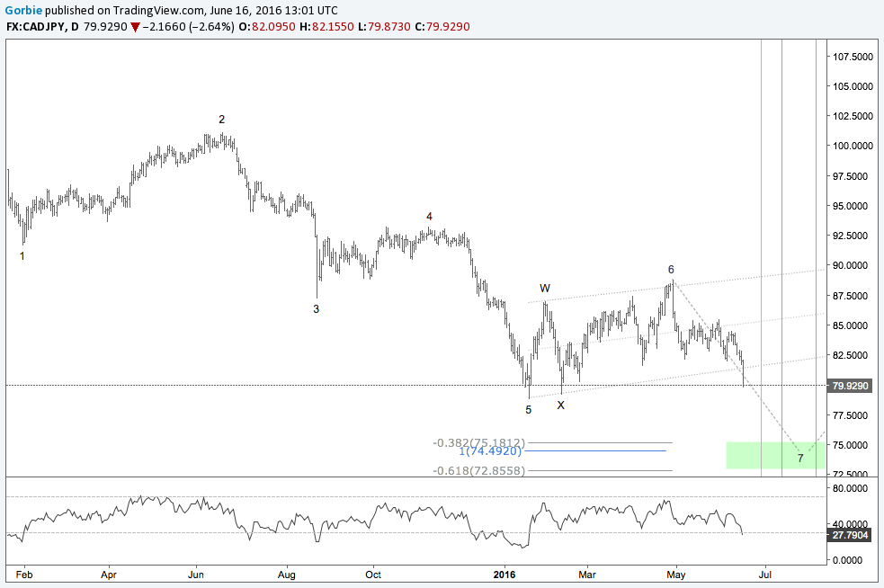Click the -0.618(72.8558) Fibonacci level label
Viewport: 884px width, 588px height.
[x=478, y=470]
